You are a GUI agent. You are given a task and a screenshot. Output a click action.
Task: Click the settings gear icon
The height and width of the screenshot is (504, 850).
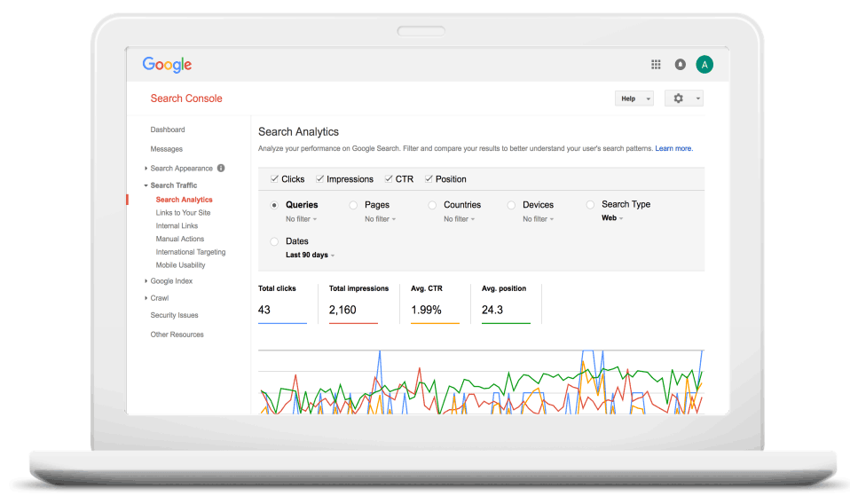point(679,98)
